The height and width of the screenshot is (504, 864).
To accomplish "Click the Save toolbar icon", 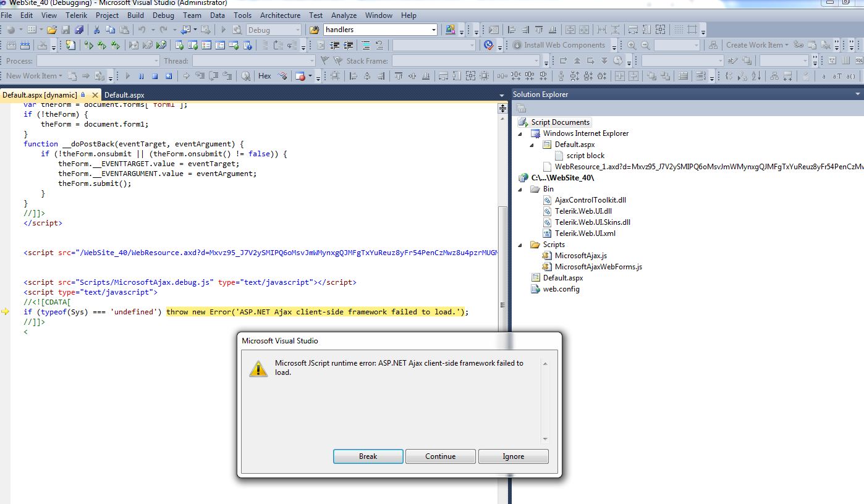I will click(66, 30).
